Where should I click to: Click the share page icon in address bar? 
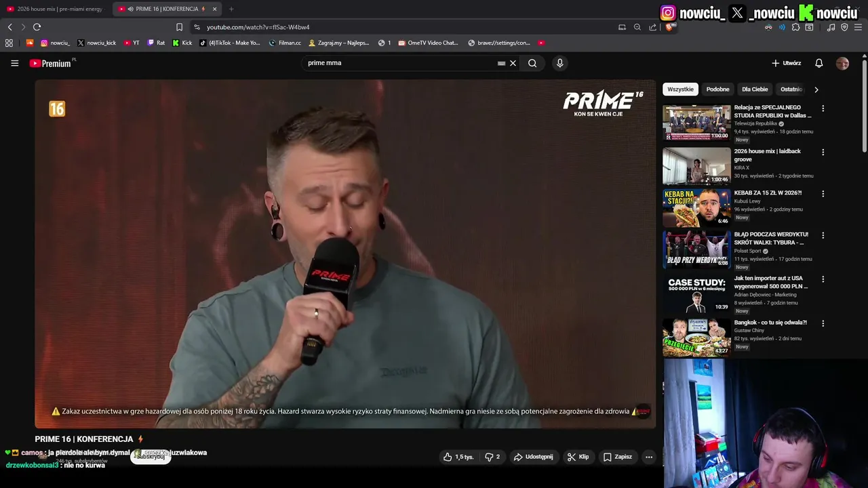pos(652,27)
